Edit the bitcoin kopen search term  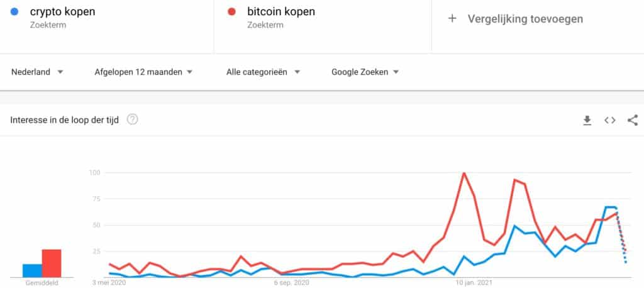(281, 11)
